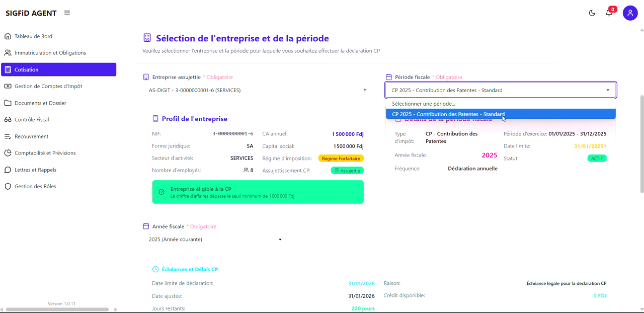Click the Lettres et Rappels link
This screenshot has height=313, width=644.
tap(34, 170)
